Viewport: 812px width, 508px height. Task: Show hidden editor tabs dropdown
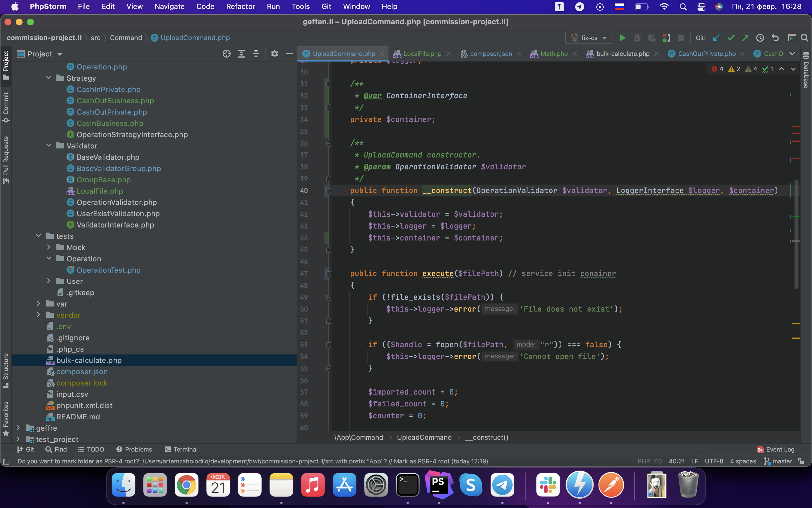[792, 54]
